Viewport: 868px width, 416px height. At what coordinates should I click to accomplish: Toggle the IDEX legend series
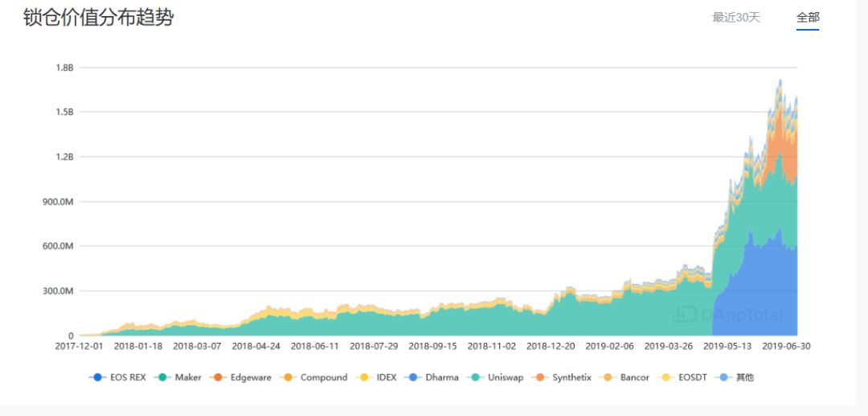pos(376,377)
